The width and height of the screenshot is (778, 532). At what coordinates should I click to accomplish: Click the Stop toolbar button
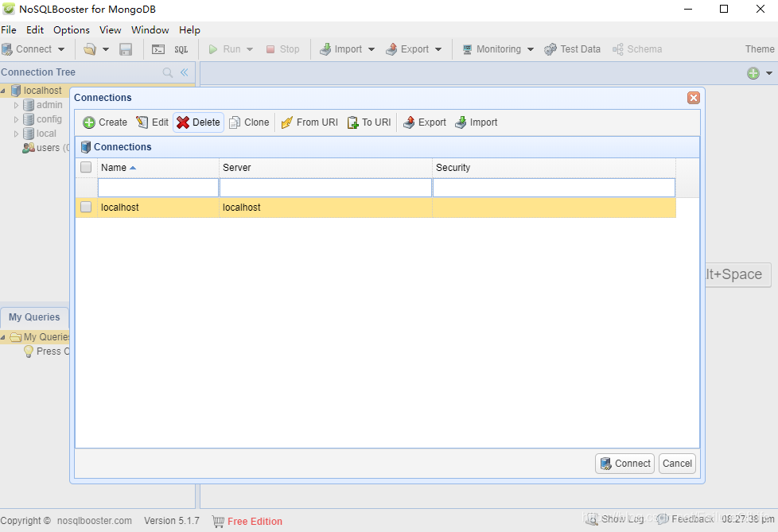[283, 49]
